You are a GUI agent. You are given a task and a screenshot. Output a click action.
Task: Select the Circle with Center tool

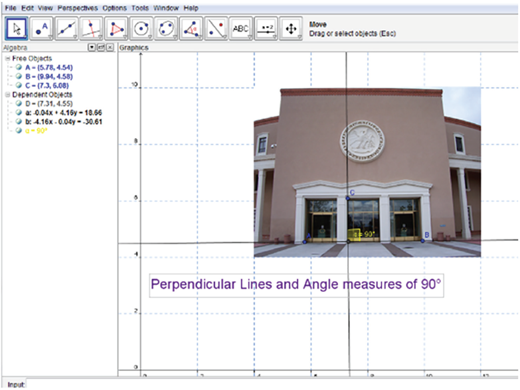tap(141, 29)
